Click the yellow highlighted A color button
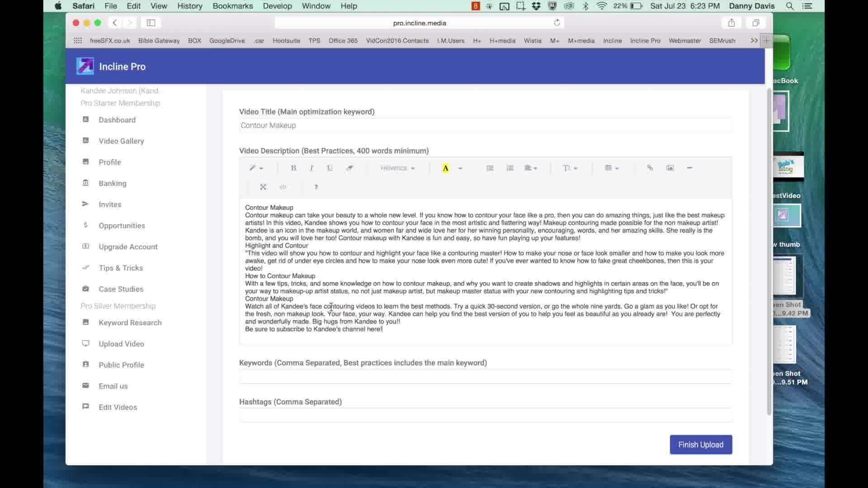The image size is (868, 488). point(445,168)
